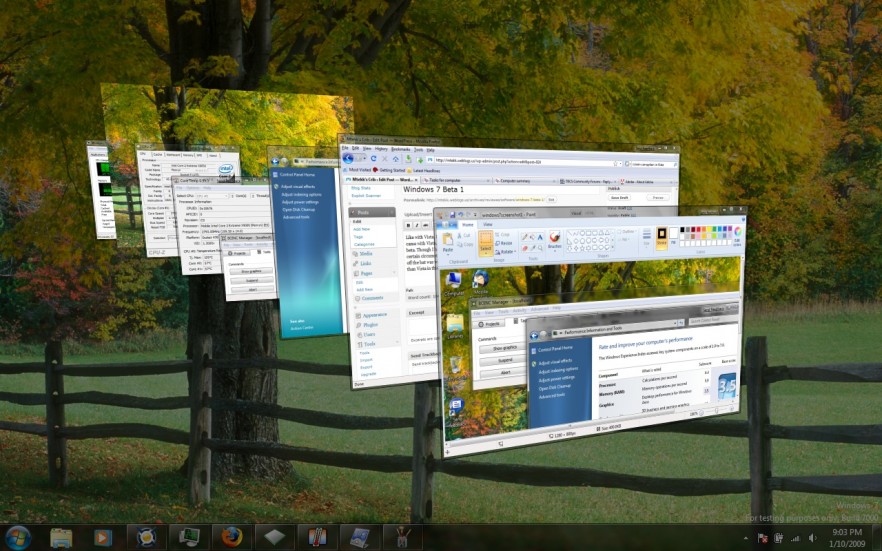
Task: Open the Outline dropdown in Paint
Action: point(627,232)
